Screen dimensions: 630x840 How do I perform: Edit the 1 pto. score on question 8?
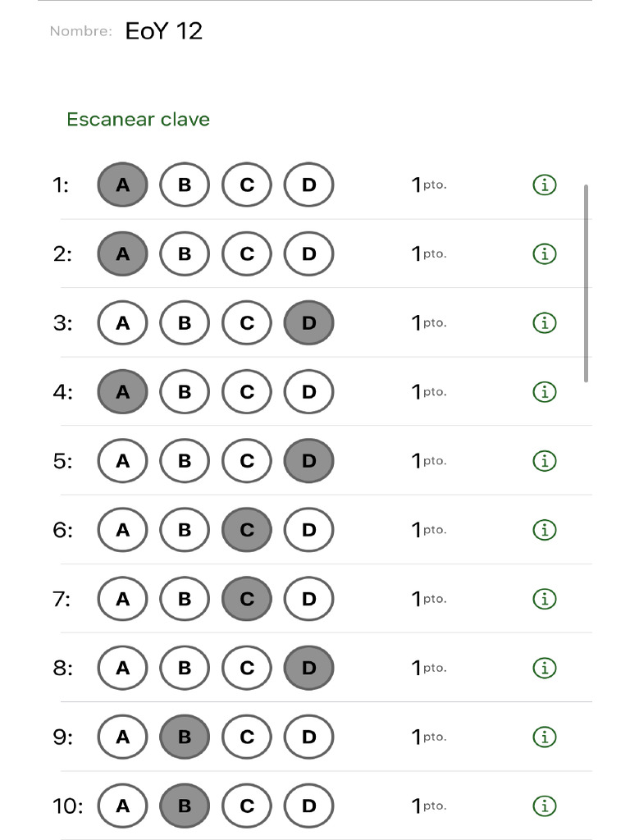428,668
